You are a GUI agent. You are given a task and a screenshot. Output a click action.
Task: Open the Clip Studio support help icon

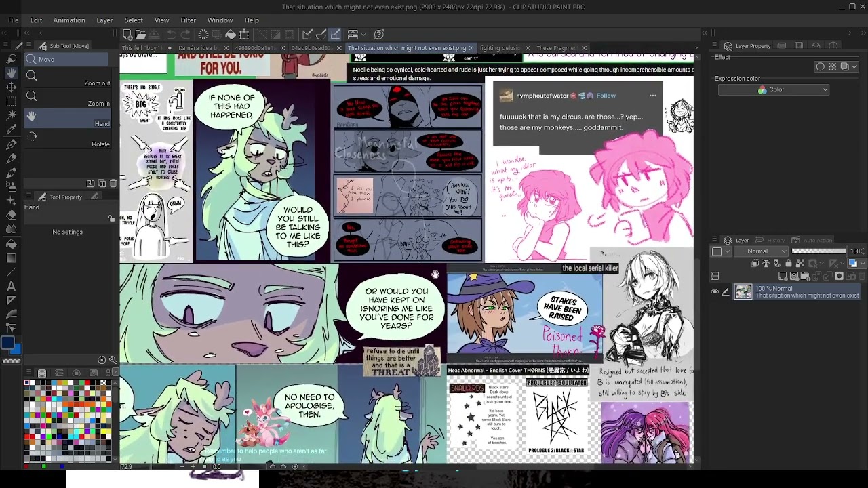coord(379,35)
